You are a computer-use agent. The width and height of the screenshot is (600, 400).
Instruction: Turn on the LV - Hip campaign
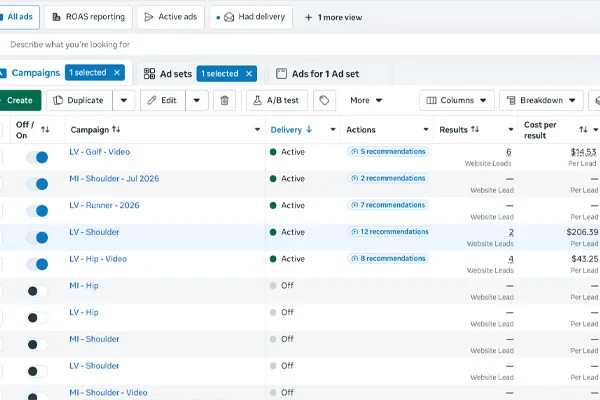click(x=37, y=318)
